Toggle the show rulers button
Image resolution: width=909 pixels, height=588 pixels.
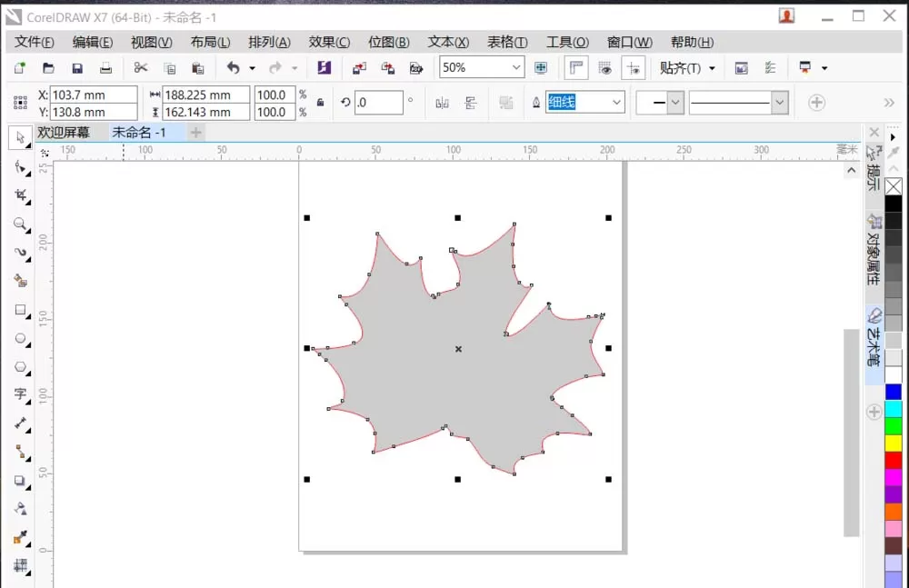click(x=576, y=68)
